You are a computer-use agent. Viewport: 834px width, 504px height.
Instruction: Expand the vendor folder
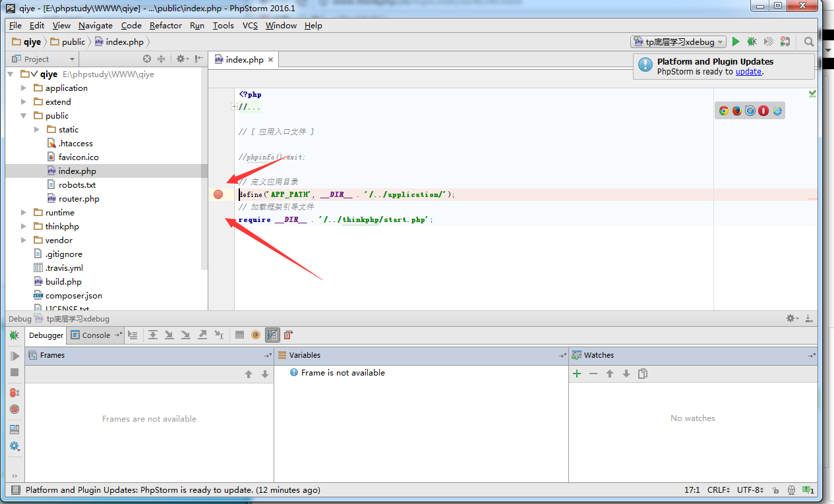point(24,240)
